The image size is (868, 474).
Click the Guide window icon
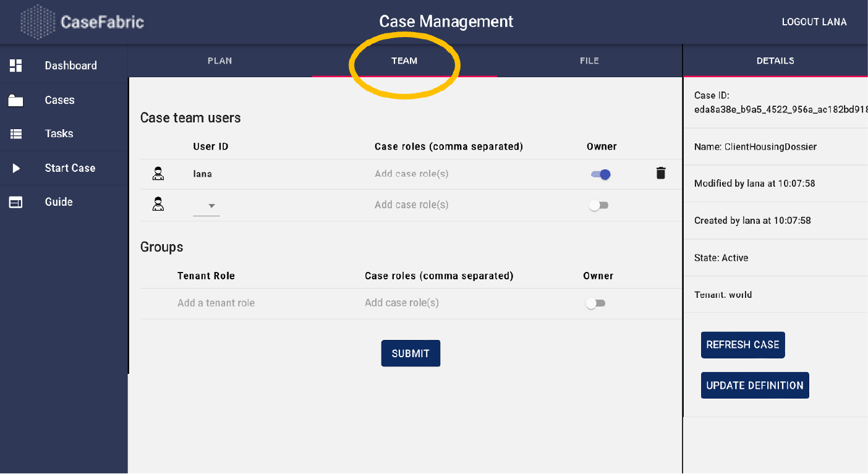point(16,202)
